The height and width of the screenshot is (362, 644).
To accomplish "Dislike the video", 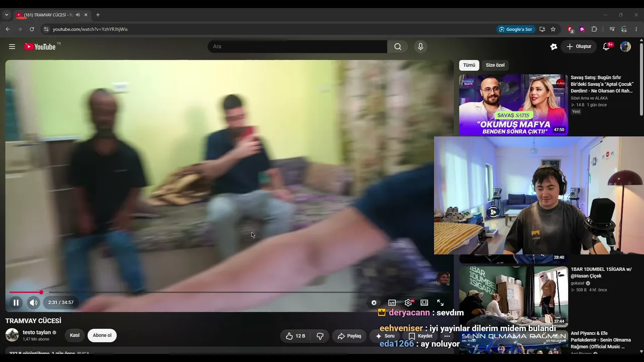I will click(320, 336).
